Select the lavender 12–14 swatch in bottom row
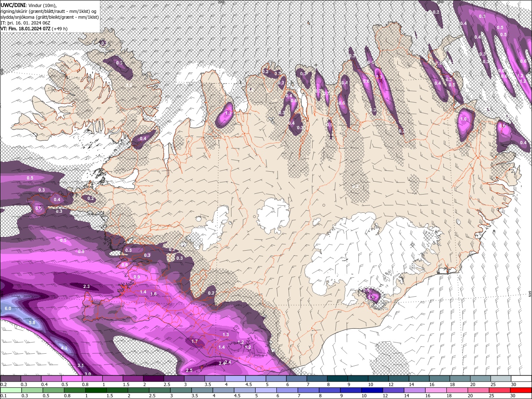 click(x=394, y=390)
